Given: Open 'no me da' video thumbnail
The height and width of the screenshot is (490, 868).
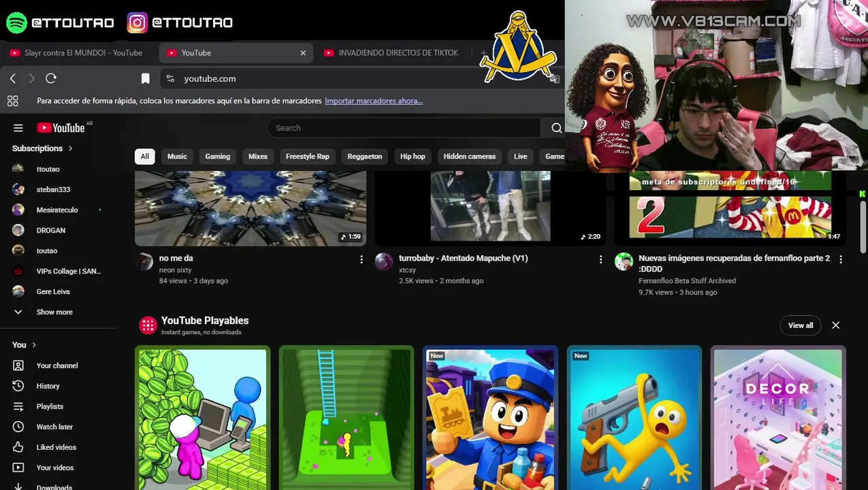Looking at the screenshot, I should pyautogui.click(x=251, y=208).
